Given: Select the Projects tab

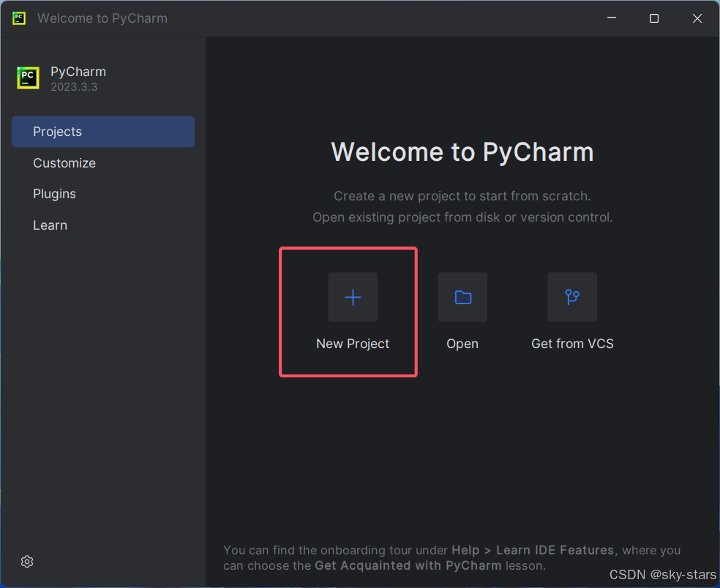Looking at the screenshot, I should pyautogui.click(x=103, y=132).
